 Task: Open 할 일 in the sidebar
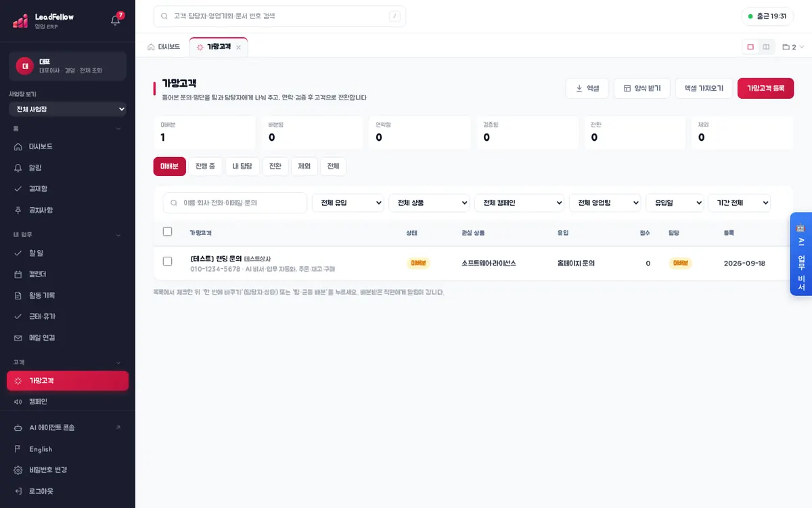click(68, 253)
